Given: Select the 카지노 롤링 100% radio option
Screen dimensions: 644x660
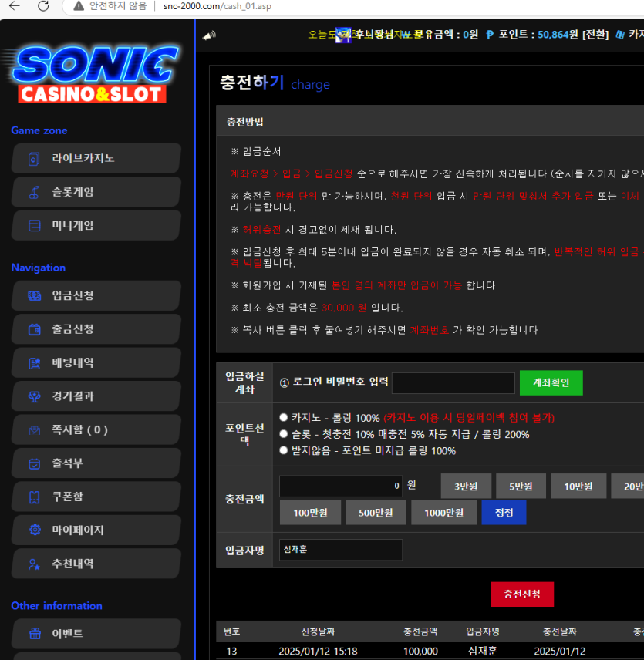Looking at the screenshot, I should 284,417.
